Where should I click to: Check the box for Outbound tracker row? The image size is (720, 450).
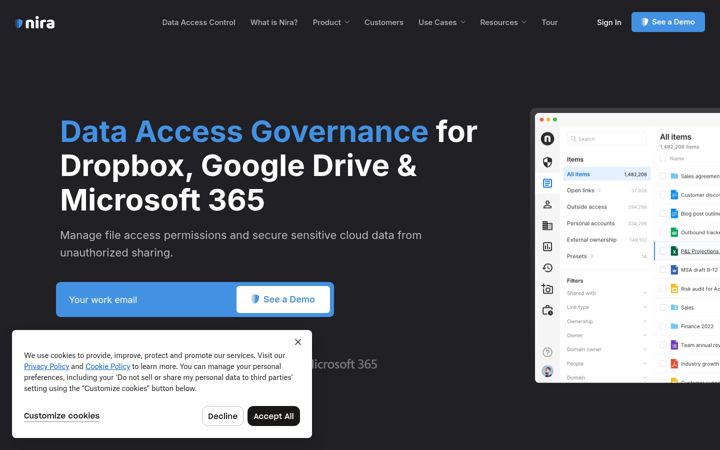[663, 232]
